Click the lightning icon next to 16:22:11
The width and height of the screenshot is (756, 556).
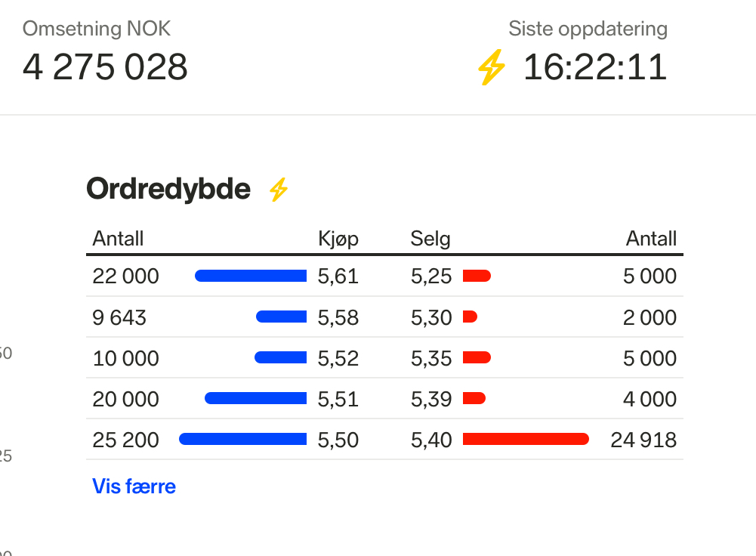(492, 68)
